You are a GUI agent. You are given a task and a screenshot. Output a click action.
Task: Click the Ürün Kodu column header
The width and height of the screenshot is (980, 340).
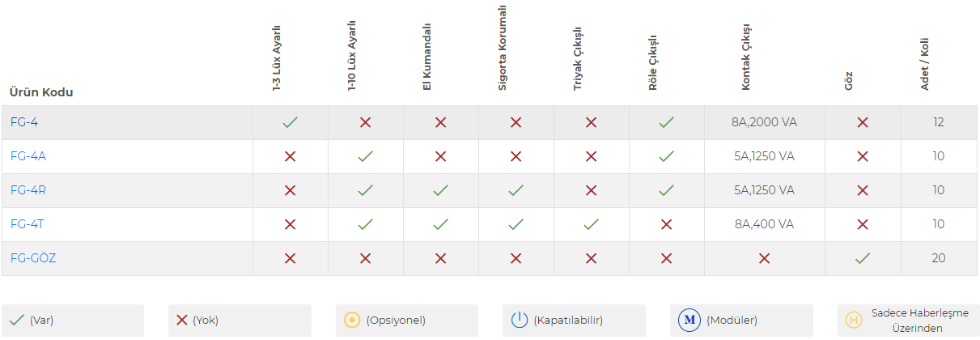[41, 92]
